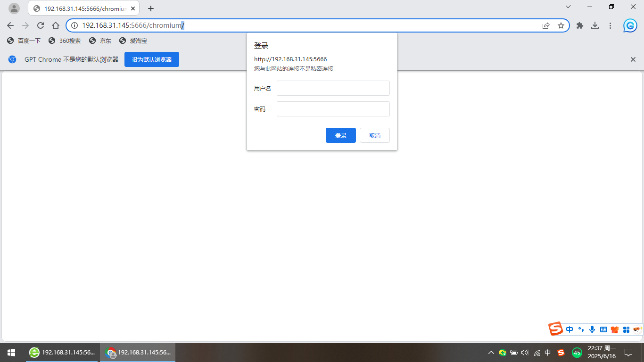Viewport: 644px width, 362px height.
Task: Switch to Chrome taskbar window
Action: coord(138,352)
